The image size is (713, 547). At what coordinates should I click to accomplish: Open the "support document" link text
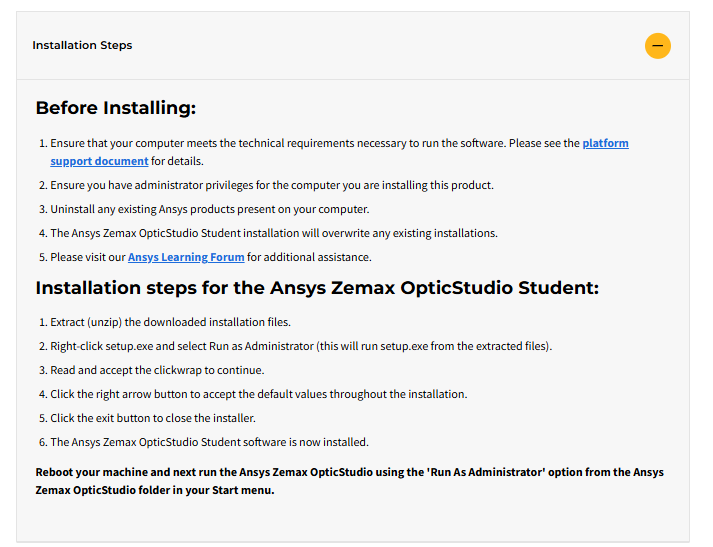99,161
